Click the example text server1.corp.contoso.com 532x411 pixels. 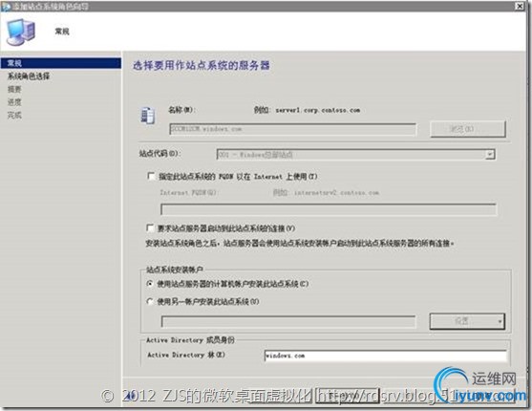click(317, 110)
